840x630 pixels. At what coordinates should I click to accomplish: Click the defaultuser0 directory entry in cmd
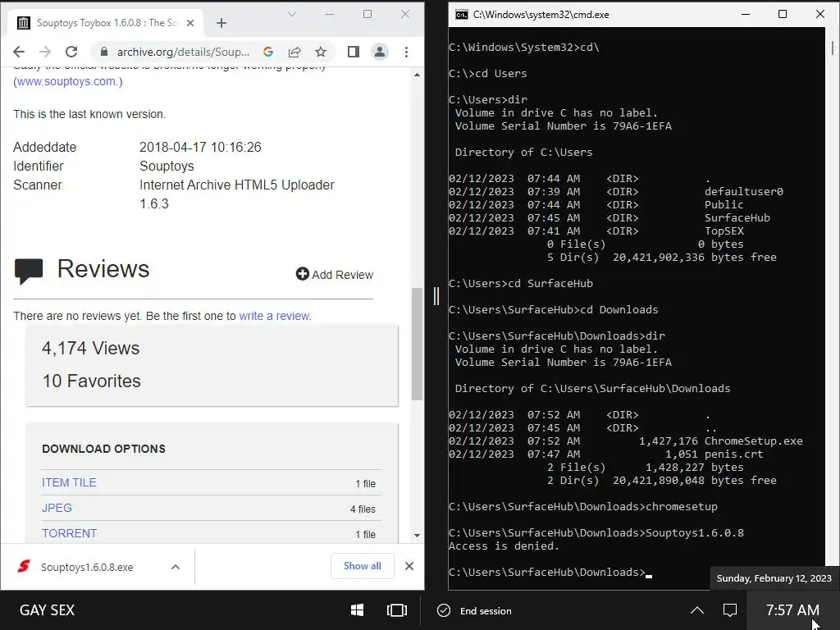point(743,192)
